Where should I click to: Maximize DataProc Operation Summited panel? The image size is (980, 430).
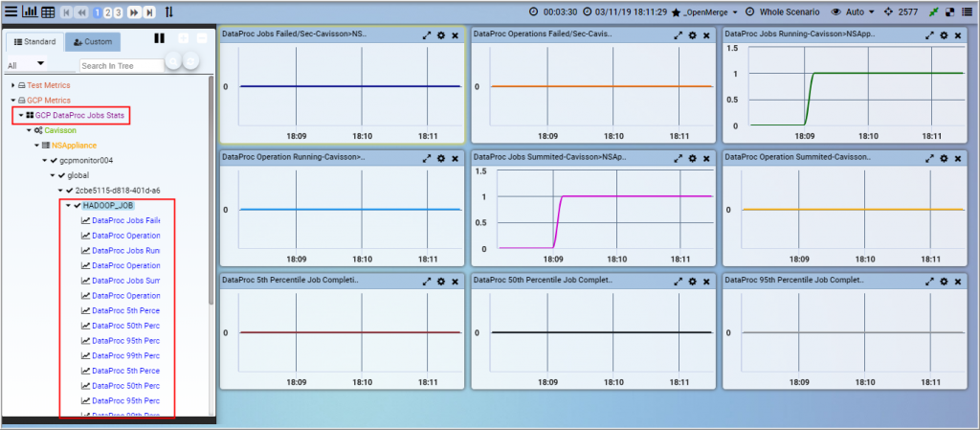(929, 159)
